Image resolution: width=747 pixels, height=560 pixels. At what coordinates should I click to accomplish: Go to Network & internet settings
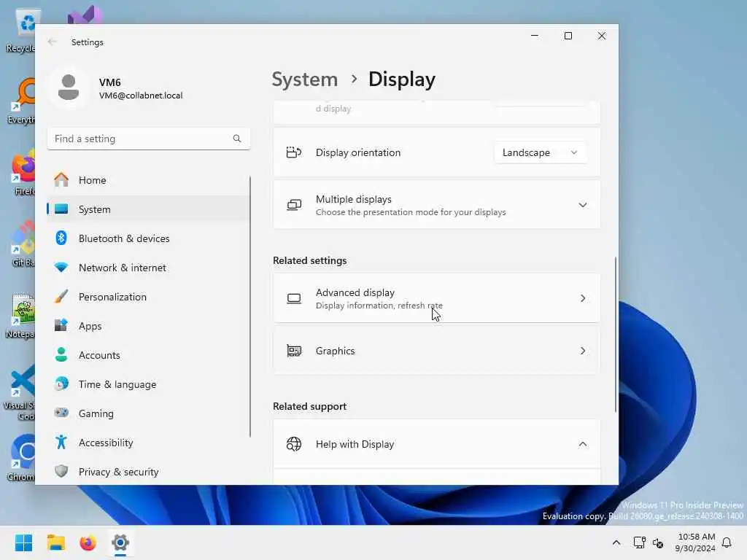coord(147,268)
